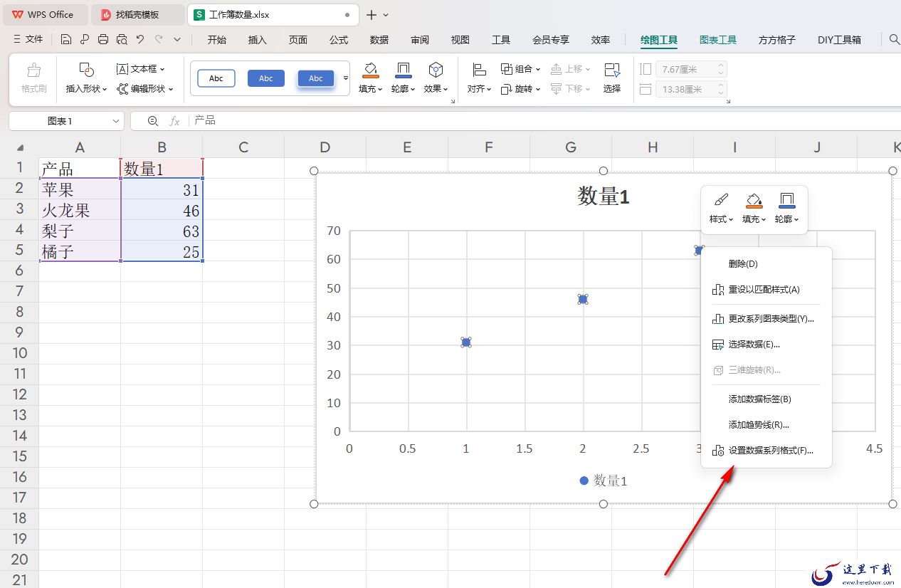The image size is (901, 588).
Task: Open the mini toolbar 轮廓 outline dropdown
Action: tap(787, 209)
